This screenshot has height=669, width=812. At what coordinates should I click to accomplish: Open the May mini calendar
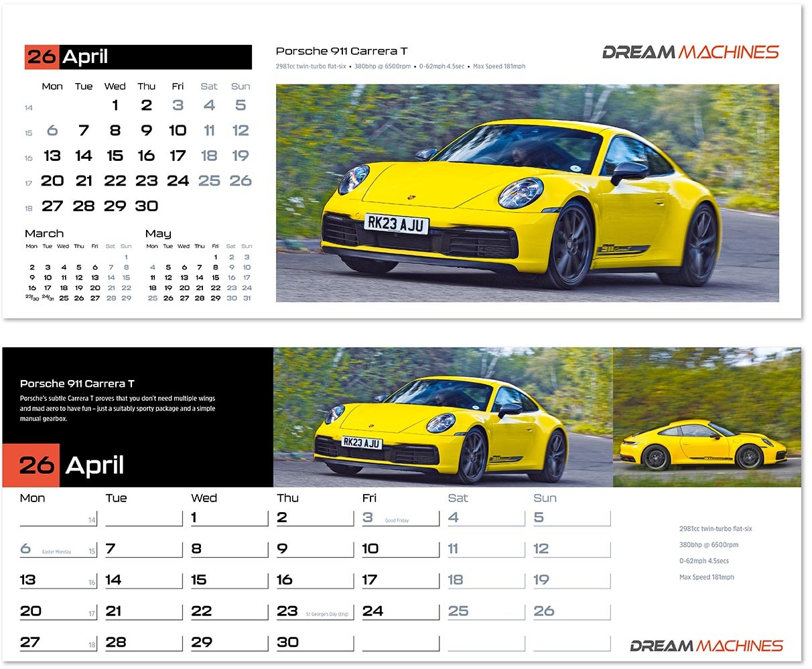pyautogui.click(x=198, y=265)
